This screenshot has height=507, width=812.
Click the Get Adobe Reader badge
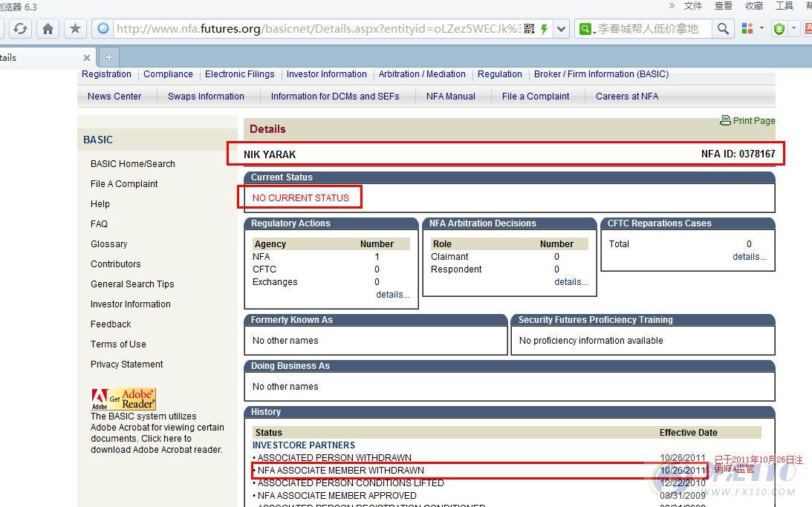pyautogui.click(x=123, y=399)
